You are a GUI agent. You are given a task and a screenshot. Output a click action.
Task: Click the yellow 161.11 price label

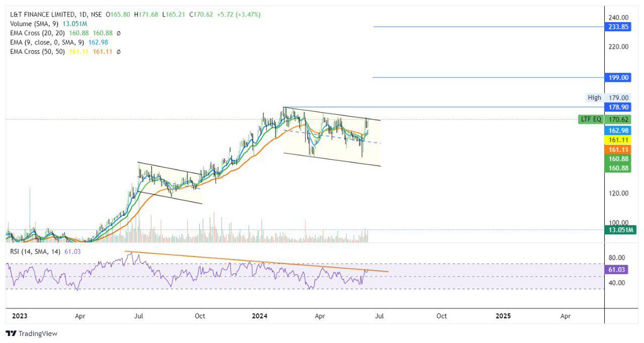[619, 140]
